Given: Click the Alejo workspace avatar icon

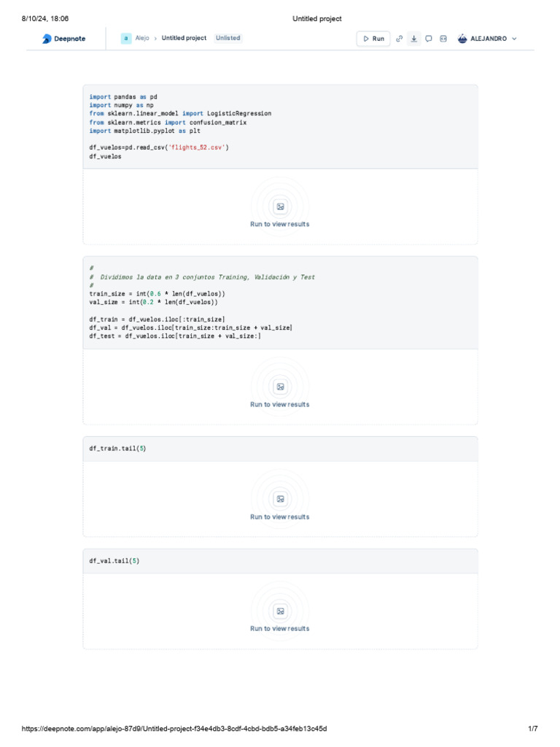Looking at the screenshot, I should point(126,38).
